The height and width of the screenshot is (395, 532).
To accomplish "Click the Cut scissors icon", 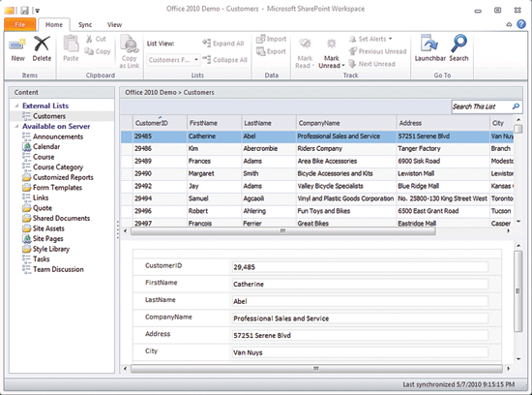I will click(x=89, y=39).
